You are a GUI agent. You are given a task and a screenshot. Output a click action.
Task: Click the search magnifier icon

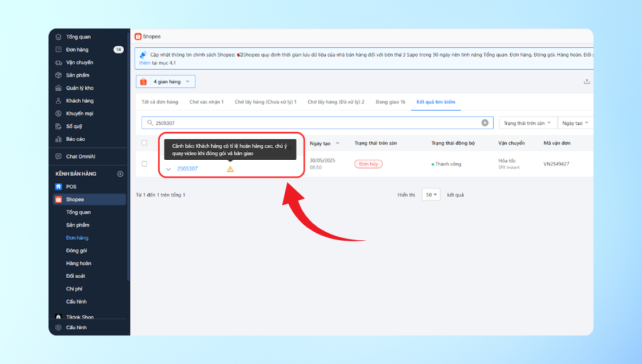(150, 123)
